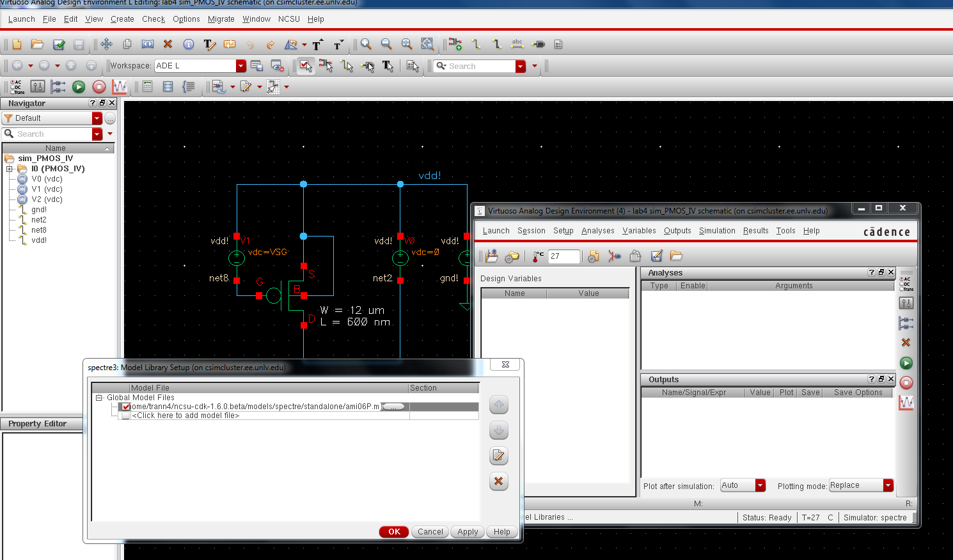The height and width of the screenshot is (560, 953).
Task: Click Open file folder icon in schematic toolbar
Action: point(37,44)
